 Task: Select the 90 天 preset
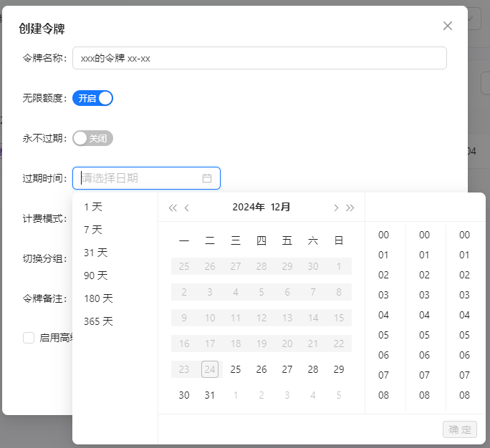pyautogui.click(x=95, y=276)
